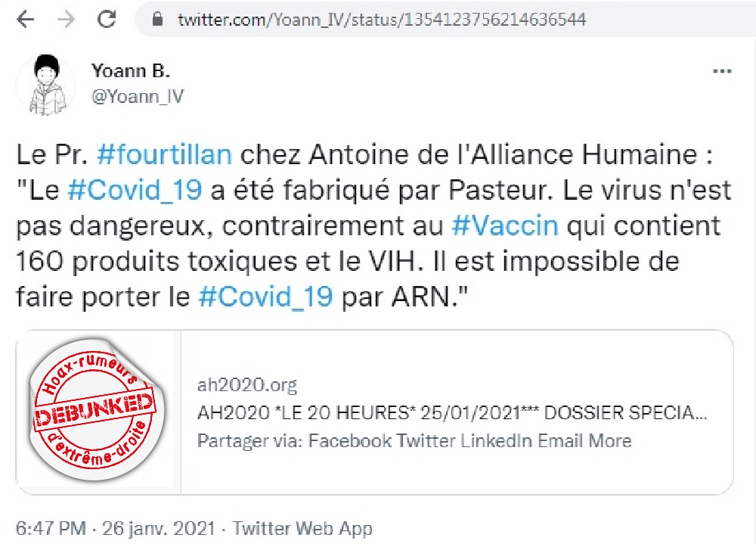Click the 26 janv. 2021 date
This screenshot has height=544, width=756.
coord(159,529)
